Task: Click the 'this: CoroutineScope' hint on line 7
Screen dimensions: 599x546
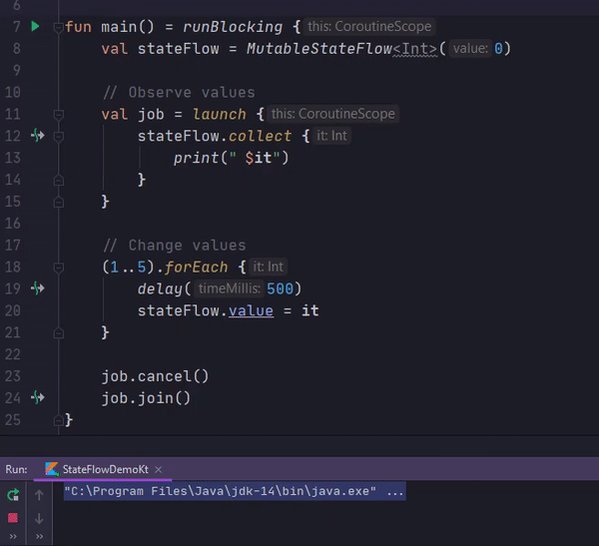Action: [369, 26]
